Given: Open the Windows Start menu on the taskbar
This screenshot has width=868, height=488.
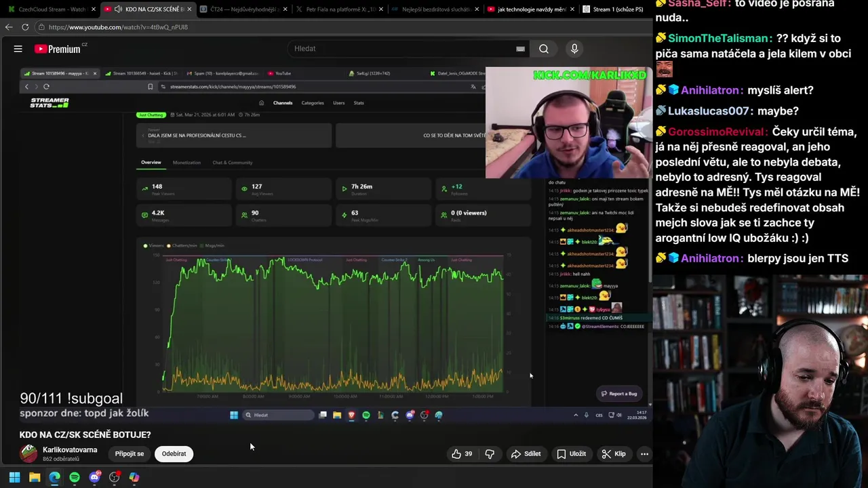Looking at the screenshot, I should pos(14,477).
